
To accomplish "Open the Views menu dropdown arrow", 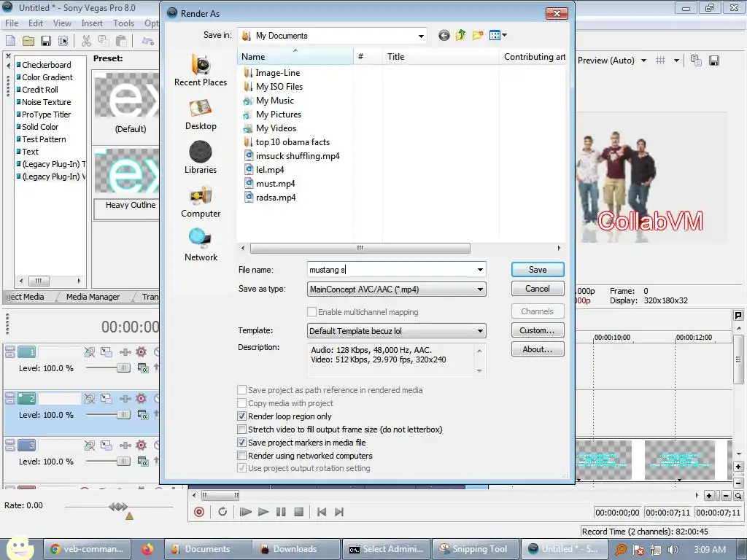I will pyautogui.click(x=505, y=35).
